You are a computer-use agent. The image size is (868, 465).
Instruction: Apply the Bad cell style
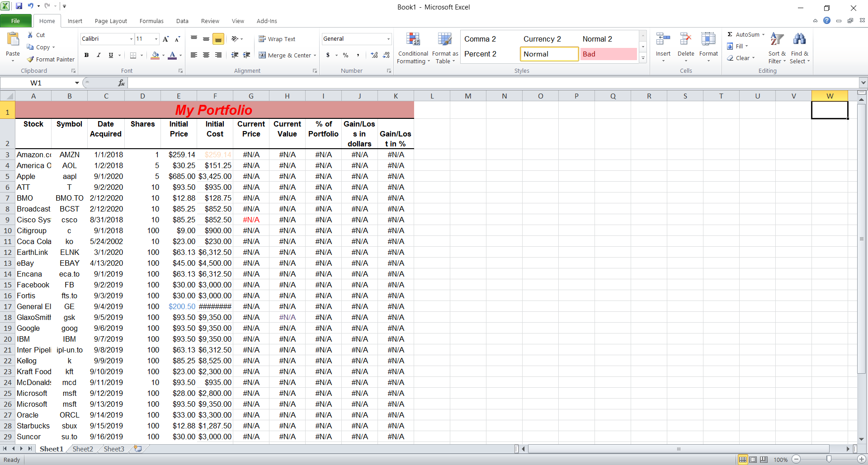608,54
